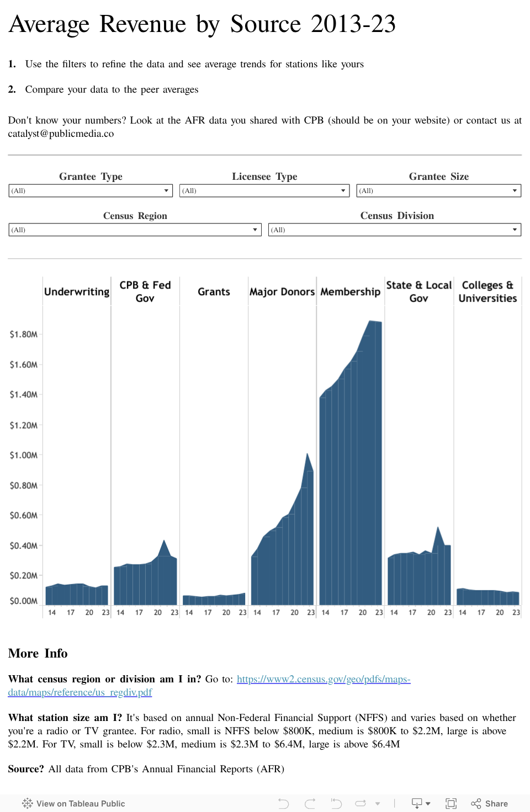
Task: Open the Licensee Type dropdown
Action: click(x=264, y=191)
